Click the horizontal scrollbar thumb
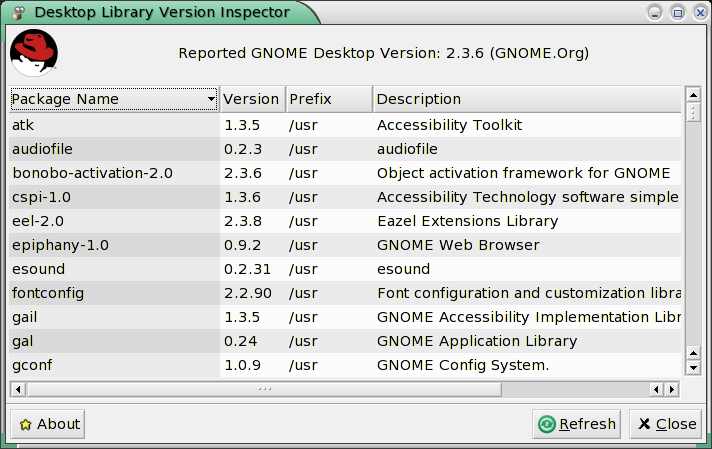 click(x=264, y=389)
